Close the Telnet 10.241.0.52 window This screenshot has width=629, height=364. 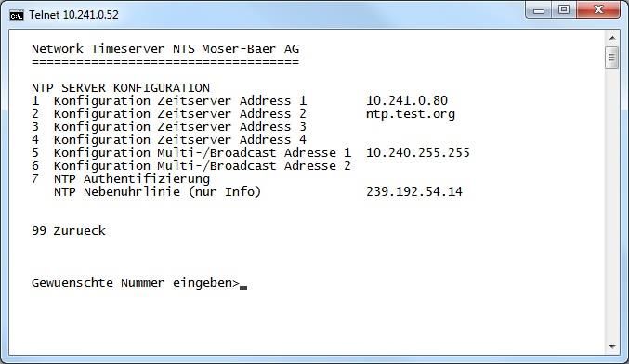point(598,9)
